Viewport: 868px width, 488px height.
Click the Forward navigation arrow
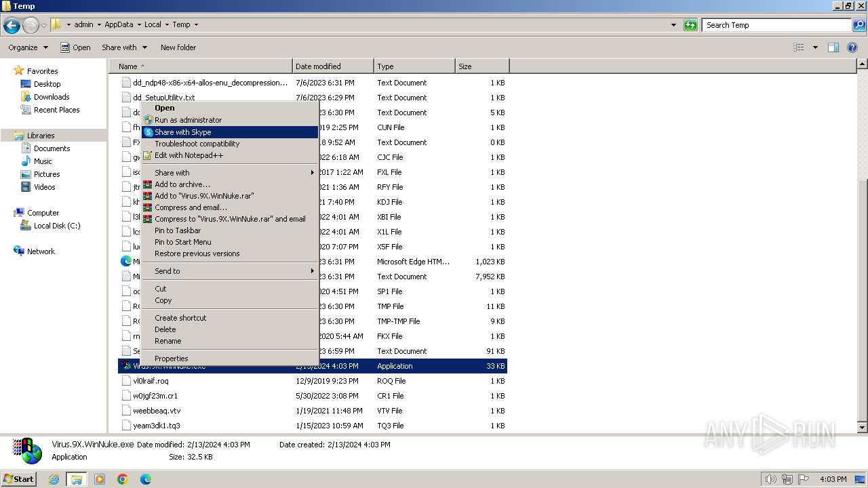(31, 25)
